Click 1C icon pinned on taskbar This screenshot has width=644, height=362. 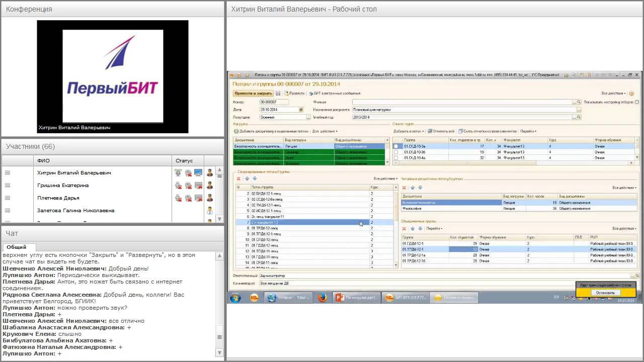tap(255, 298)
